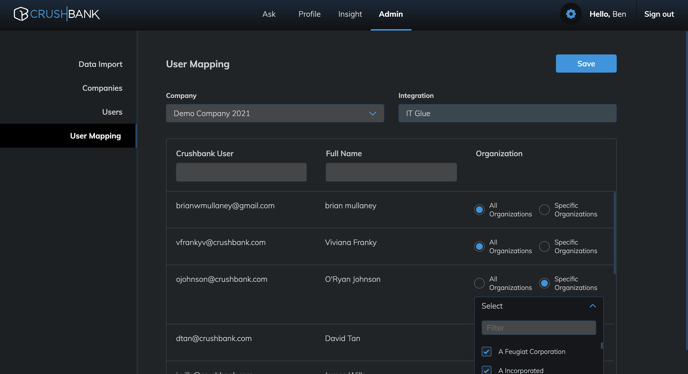Click the organization list scrollbar thumb

click(602, 346)
